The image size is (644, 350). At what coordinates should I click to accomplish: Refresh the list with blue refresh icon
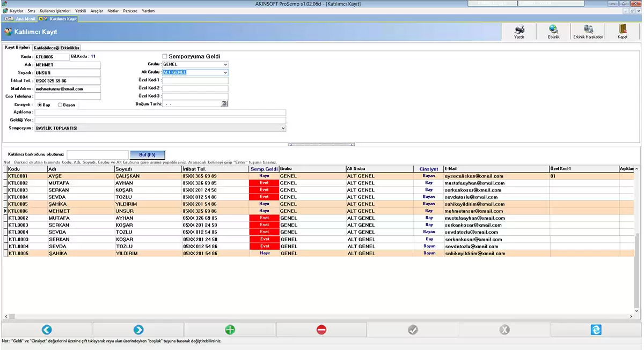[x=596, y=330]
